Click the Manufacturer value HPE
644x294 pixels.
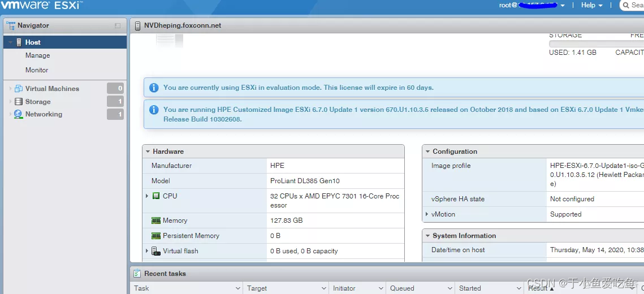pos(277,166)
